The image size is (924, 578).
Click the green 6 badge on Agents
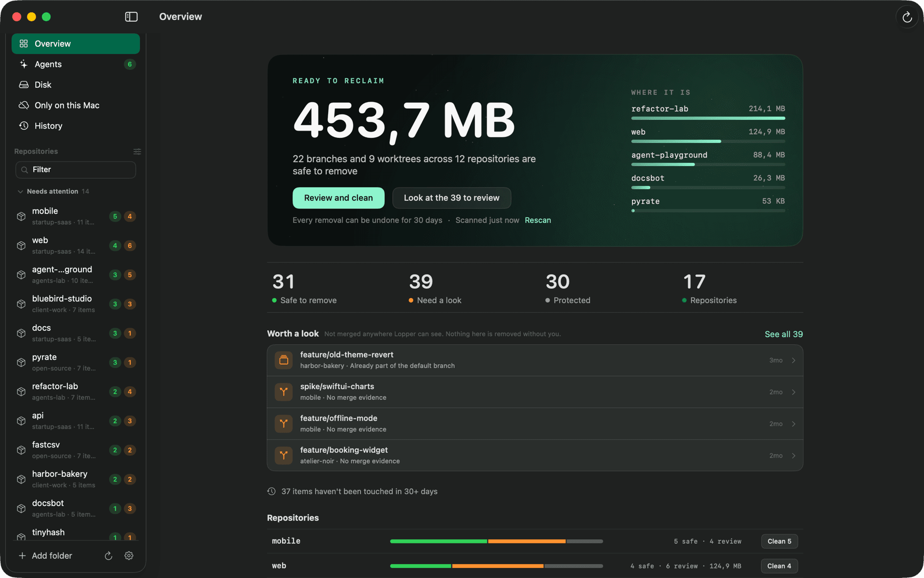[129, 64]
